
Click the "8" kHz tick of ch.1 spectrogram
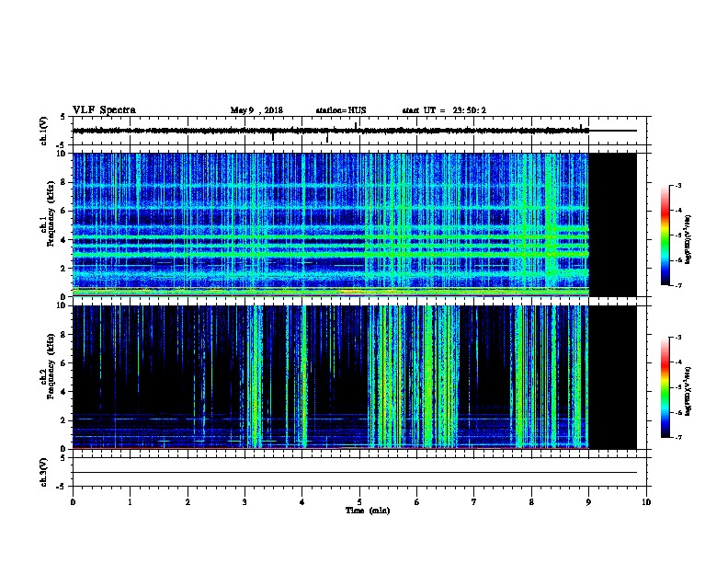pos(64,182)
